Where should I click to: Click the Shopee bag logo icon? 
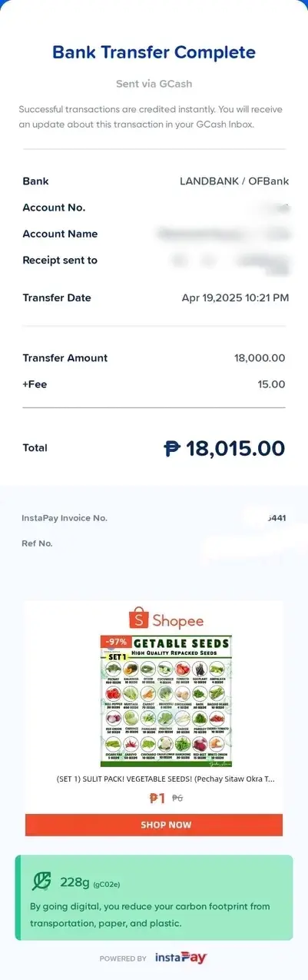[x=139, y=620]
